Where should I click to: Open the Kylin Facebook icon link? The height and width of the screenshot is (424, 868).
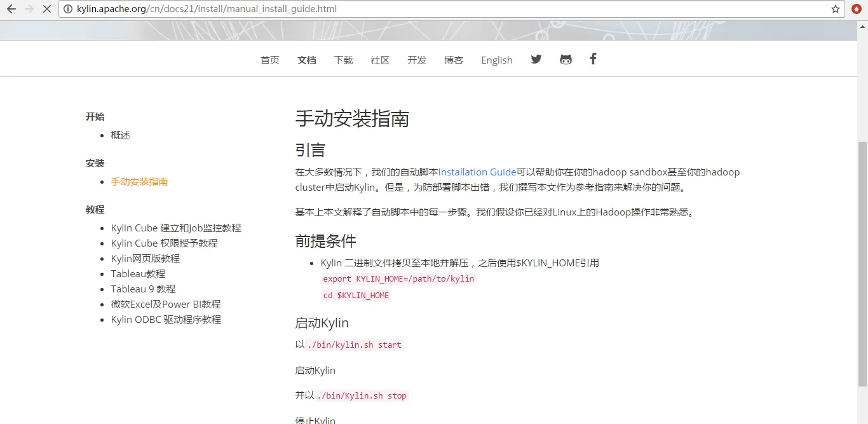point(593,59)
